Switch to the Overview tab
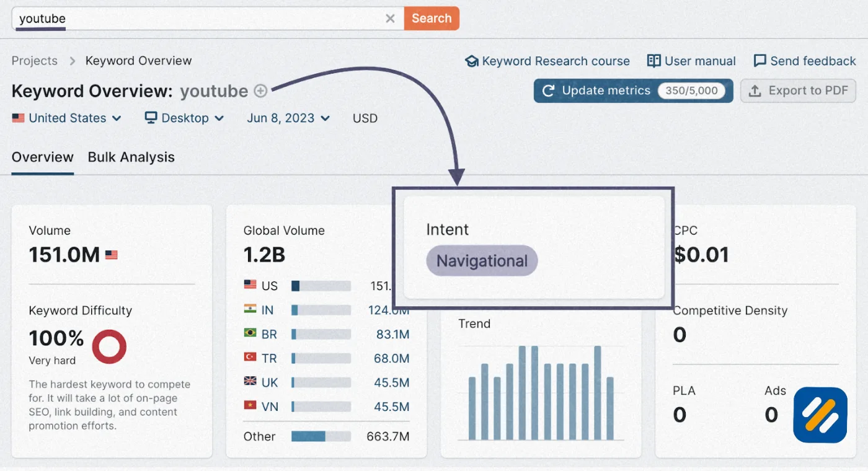Screen dimensions: 868x471 point(43,157)
